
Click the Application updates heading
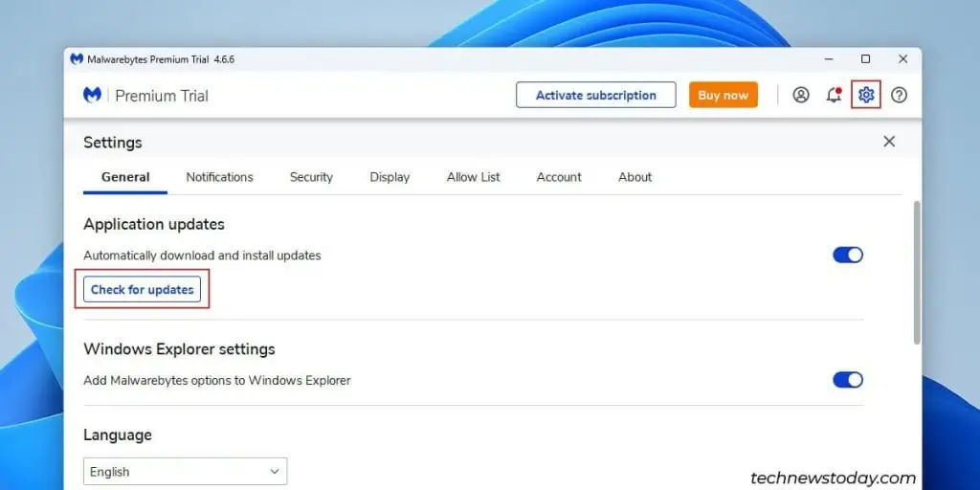[154, 224]
